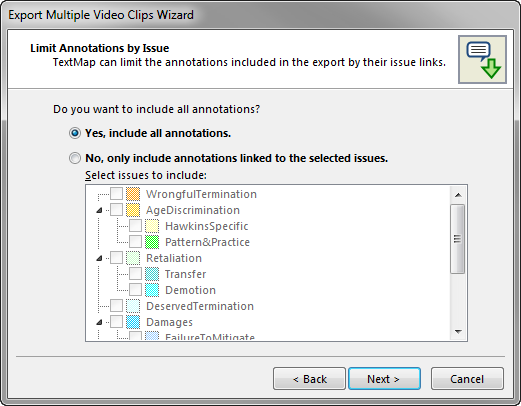The image size is (521, 406).
Task: Go to the Next wizard step
Action: click(384, 379)
